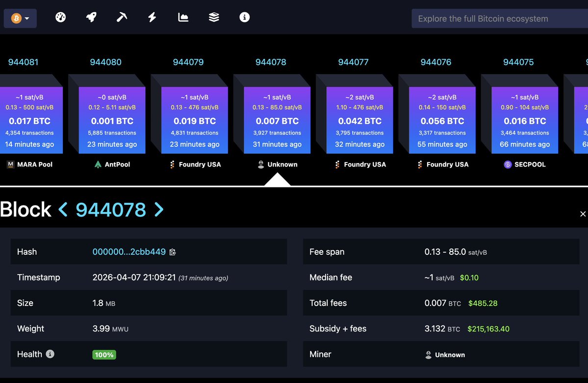588x383 pixels.
Task: Close the block details panel
Action: [x=583, y=214]
